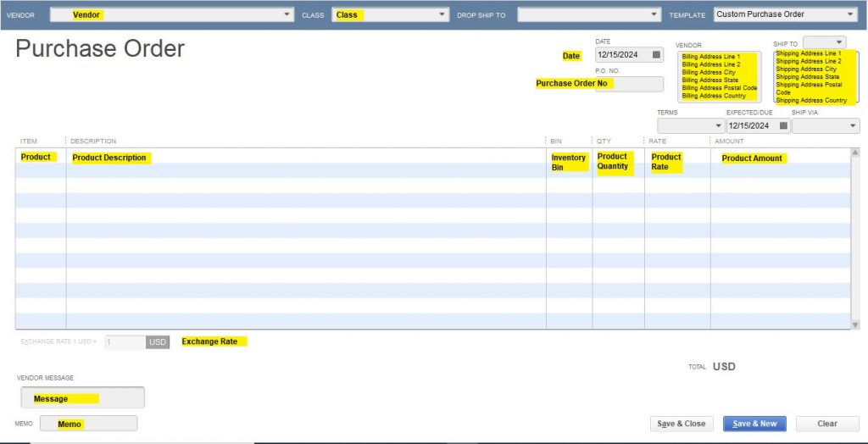Expand the Vendor dropdown in the header bar
The image size is (868, 444).
[287, 15]
